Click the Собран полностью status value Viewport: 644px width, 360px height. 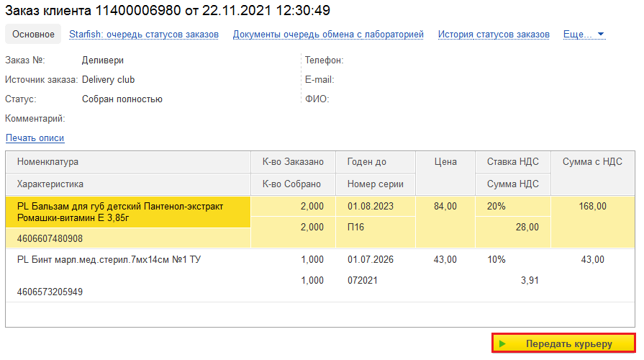point(122,99)
